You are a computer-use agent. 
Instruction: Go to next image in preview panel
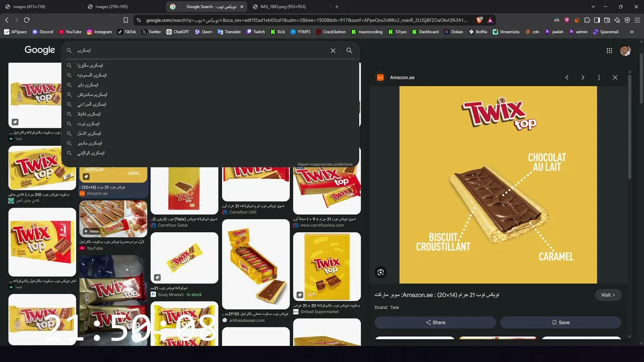click(583, 77)
